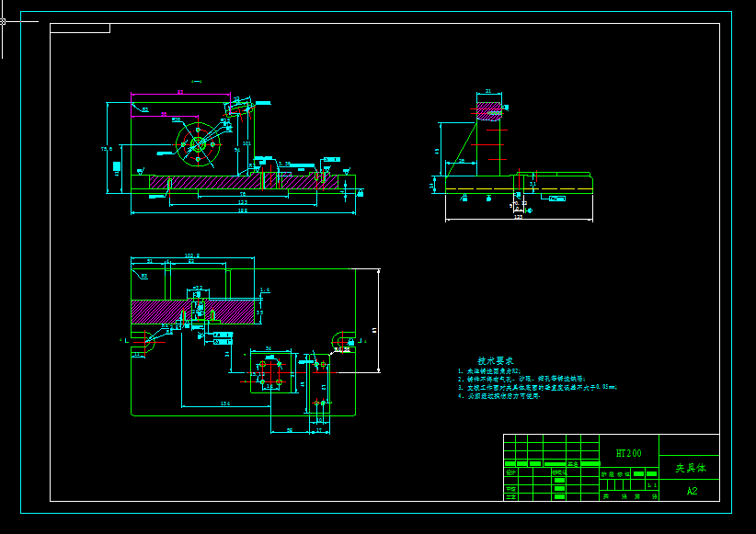Select the 101 vertical dimension in front view
This screenshot has width=756, height=534.
[246, 143]
